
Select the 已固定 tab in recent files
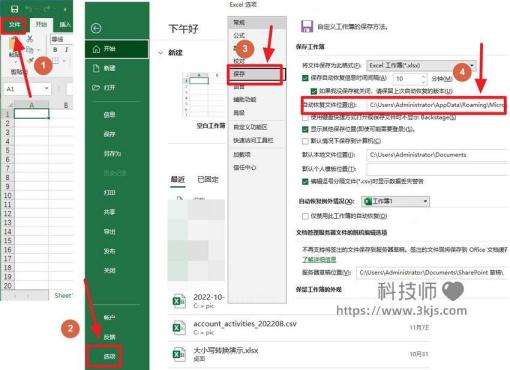[x=208, y=179]
